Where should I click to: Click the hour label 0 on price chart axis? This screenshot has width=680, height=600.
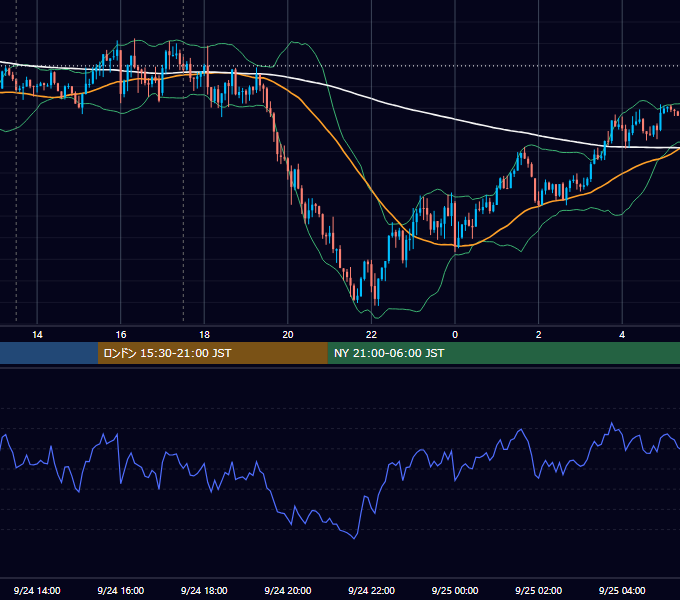(455, 335)
